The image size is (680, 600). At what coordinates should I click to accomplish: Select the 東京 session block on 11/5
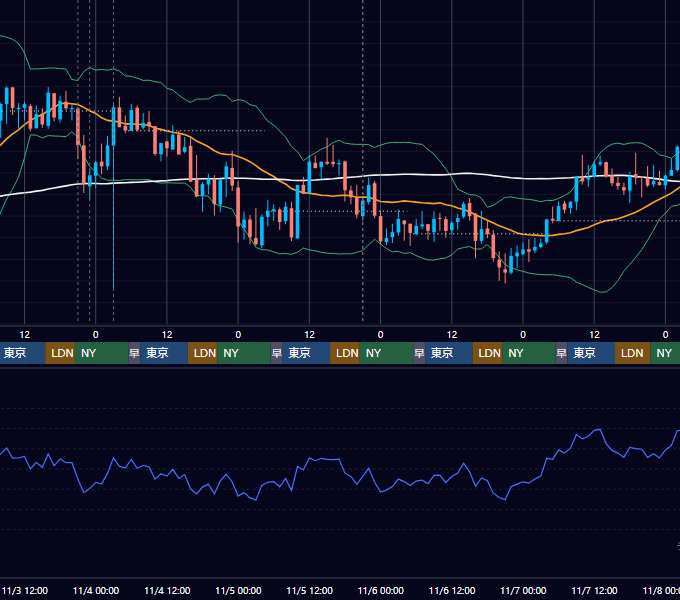tap(306, 353)
